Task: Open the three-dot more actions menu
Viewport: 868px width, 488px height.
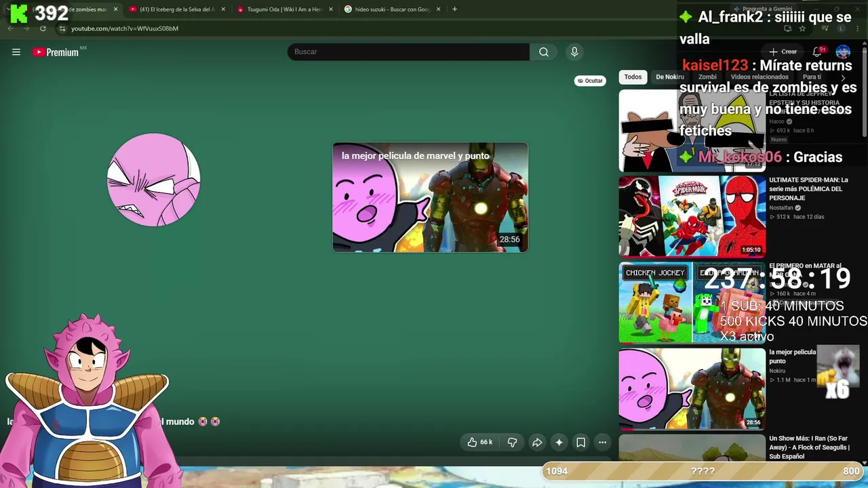Action: pyautogui.click(x=602, y=443)
